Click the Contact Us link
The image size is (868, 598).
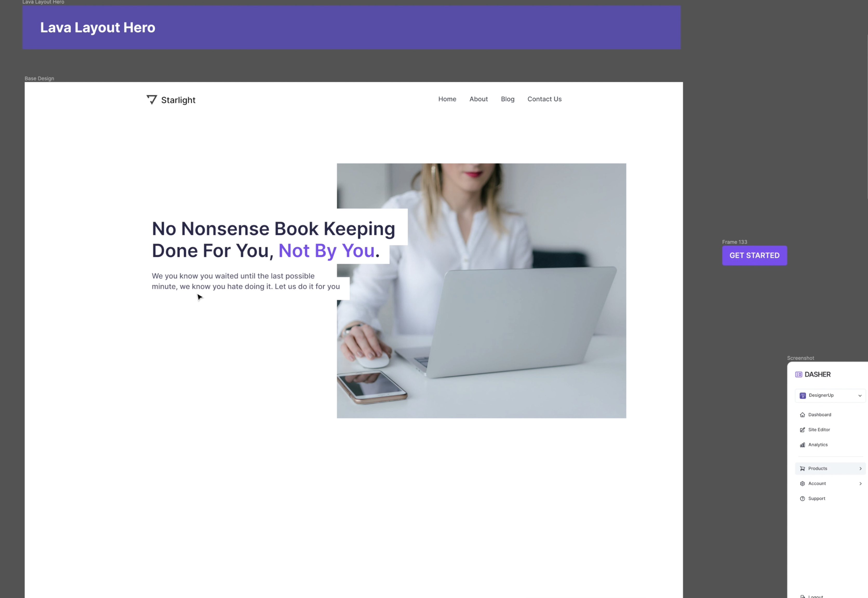click(544, 99)
